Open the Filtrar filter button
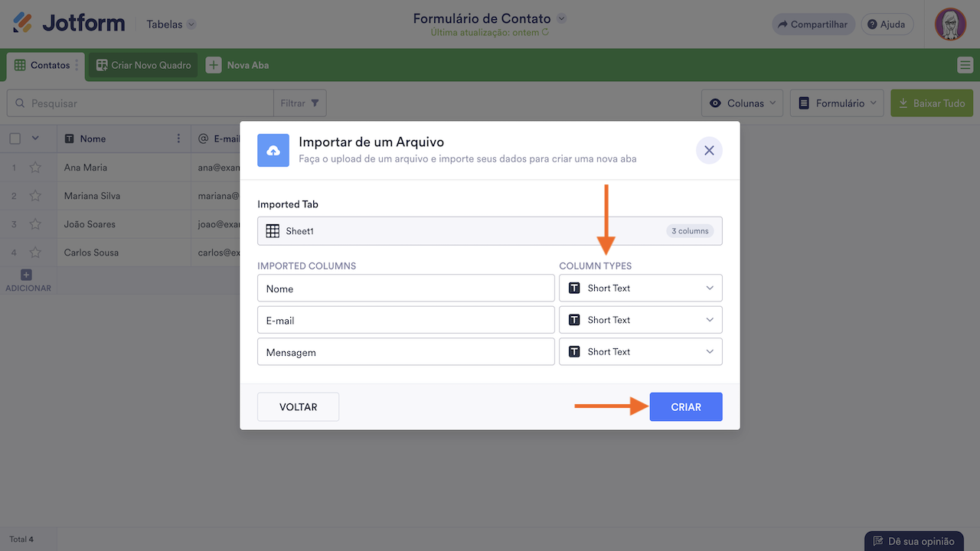980x551 pixels. pos(300,103)
